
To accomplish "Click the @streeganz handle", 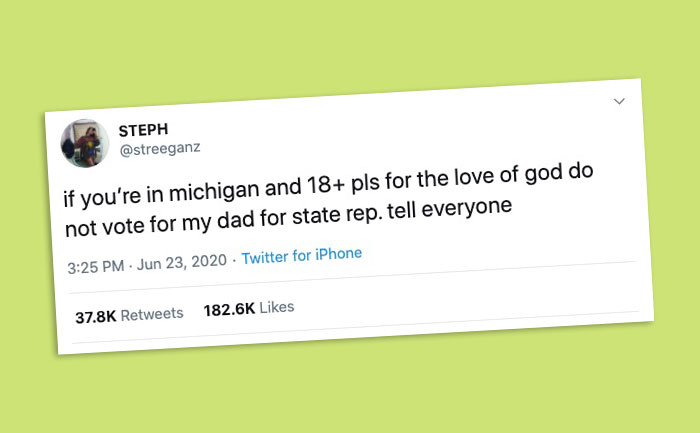I will 159,148.
